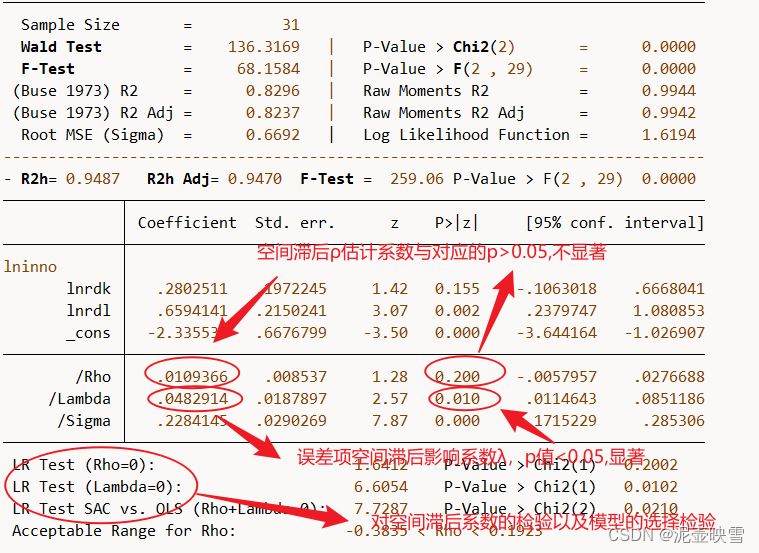Click the R2h Adj value 0.9470
Image resolution: width=759 pixels, height=553 pixels.
click(255, 179)
